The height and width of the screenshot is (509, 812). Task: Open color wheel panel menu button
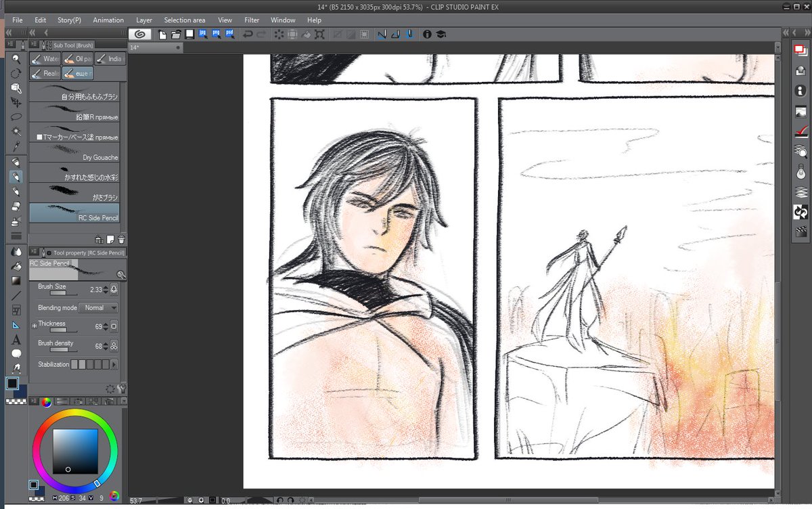click(x=33, y=402)
